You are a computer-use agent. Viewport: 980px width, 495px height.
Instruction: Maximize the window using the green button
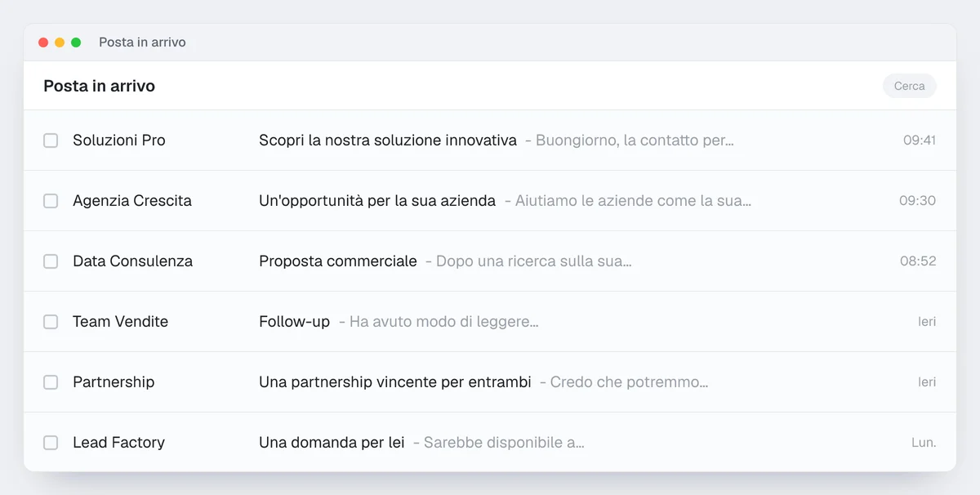76,42
